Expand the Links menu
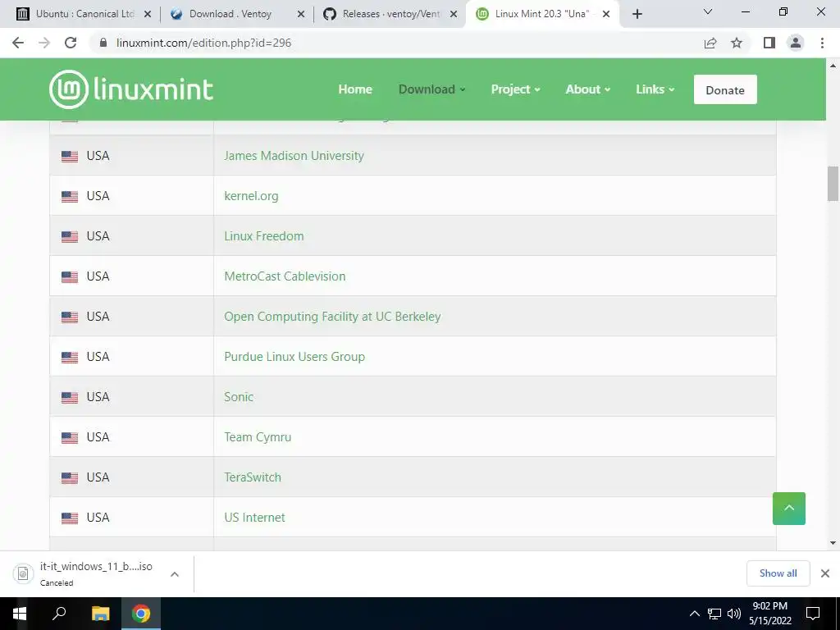 point(655,89)
